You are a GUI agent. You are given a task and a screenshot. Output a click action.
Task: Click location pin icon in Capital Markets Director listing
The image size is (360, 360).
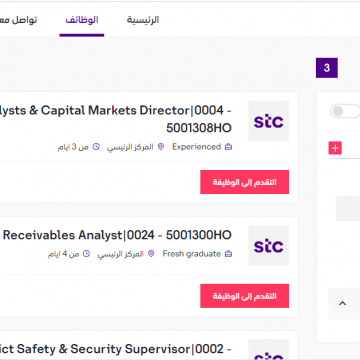point(161,147)
